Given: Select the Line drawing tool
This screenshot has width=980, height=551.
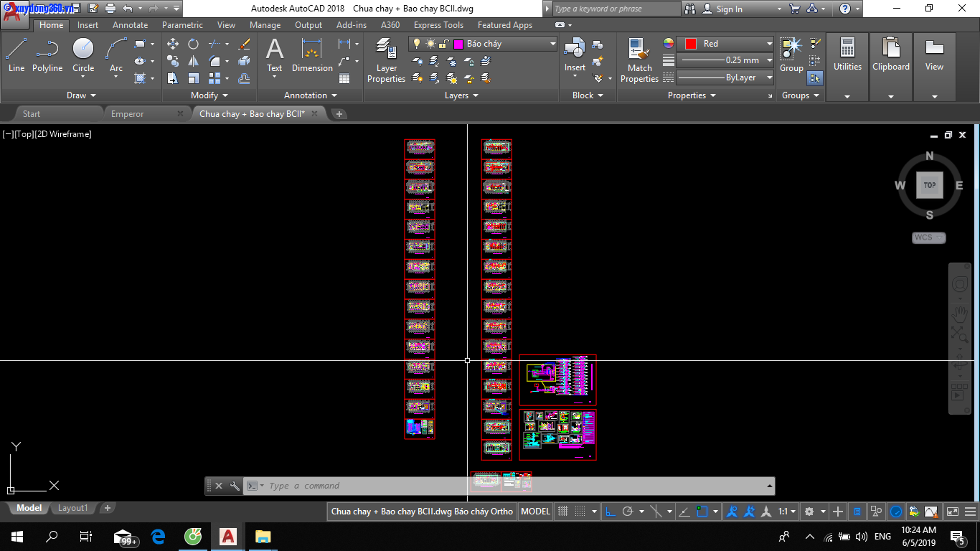Looking at the screenshot, I should pyautogui.click(x=16, y=56).
